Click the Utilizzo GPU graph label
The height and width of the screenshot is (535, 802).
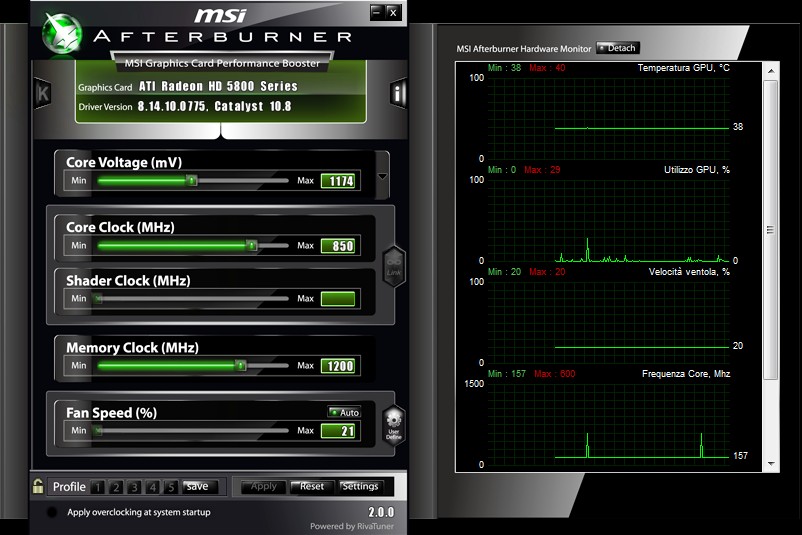pyautogui.click(x=697, y=170)
